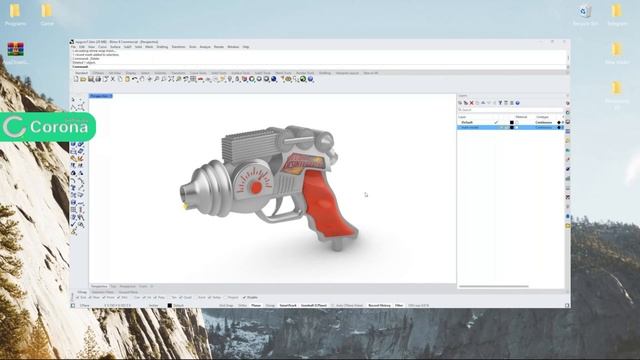Toggle Ortho mode in the status bar
The width and height of the screenshot is (640, 360).
point(242,305)
